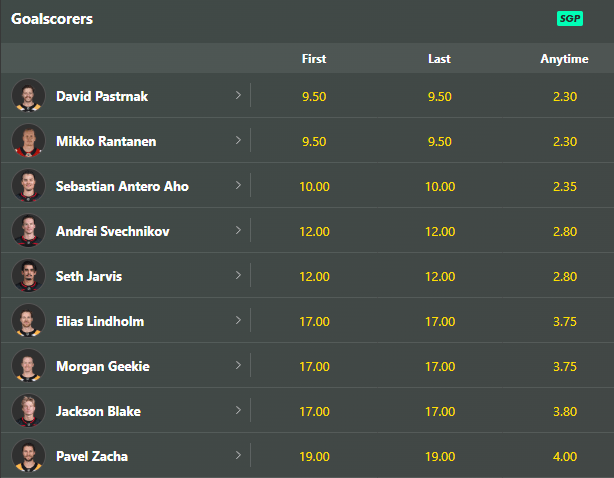Pick Mikko Rantanen first goalscorer odds 9.50

click(314, 141)
